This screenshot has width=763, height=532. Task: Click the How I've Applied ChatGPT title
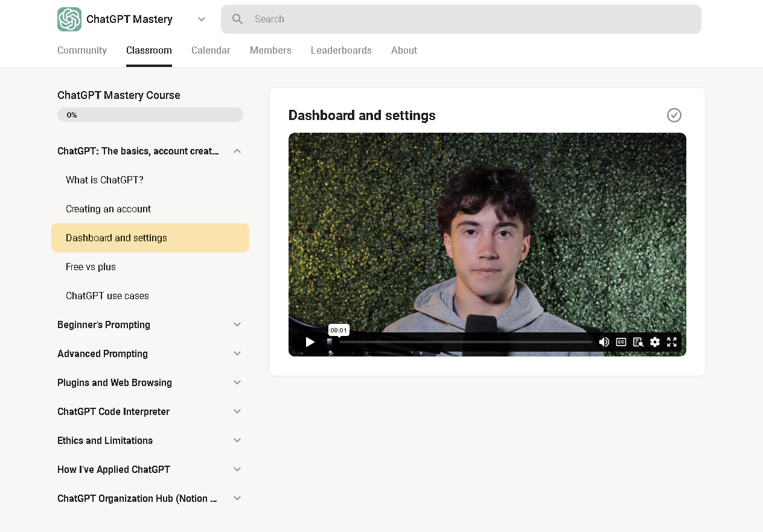point(114,469)
